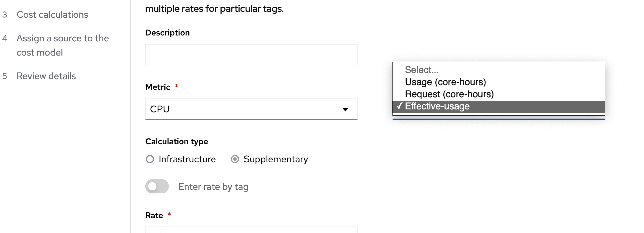Click the checkmark beside Effective-usage
Screen dimensions: 644x233
399,106
